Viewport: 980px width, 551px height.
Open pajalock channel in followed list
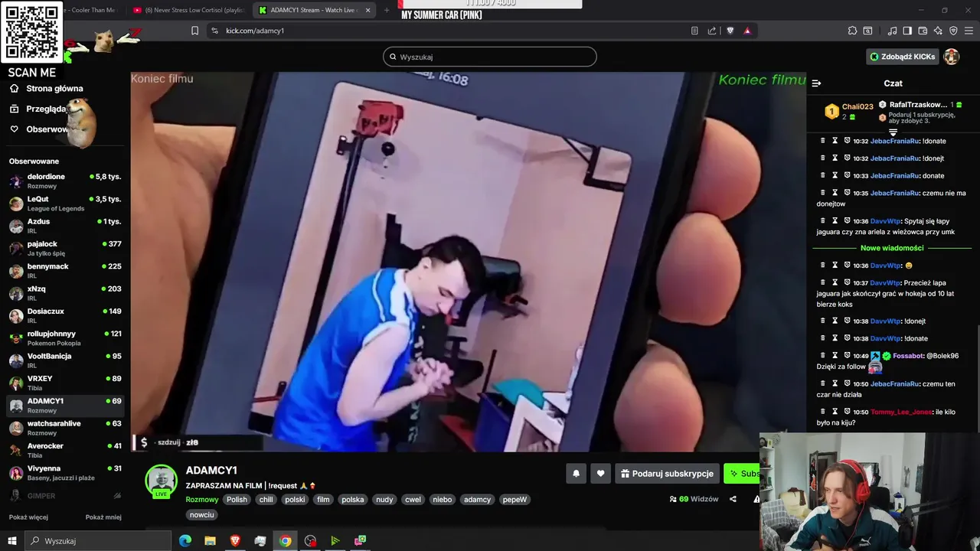pyautogui.click(x=65, y=248)
